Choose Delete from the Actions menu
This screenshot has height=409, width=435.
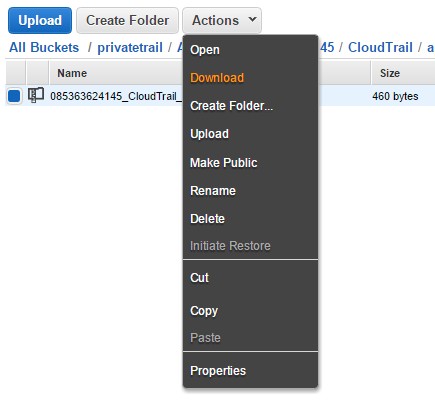pos(207,219)
